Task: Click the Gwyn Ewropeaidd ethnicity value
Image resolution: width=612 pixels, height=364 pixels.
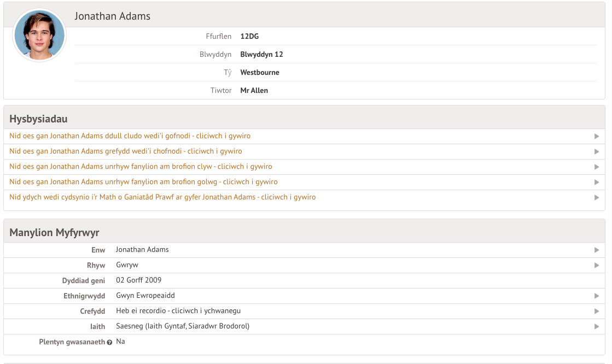Action: [145, 296]
